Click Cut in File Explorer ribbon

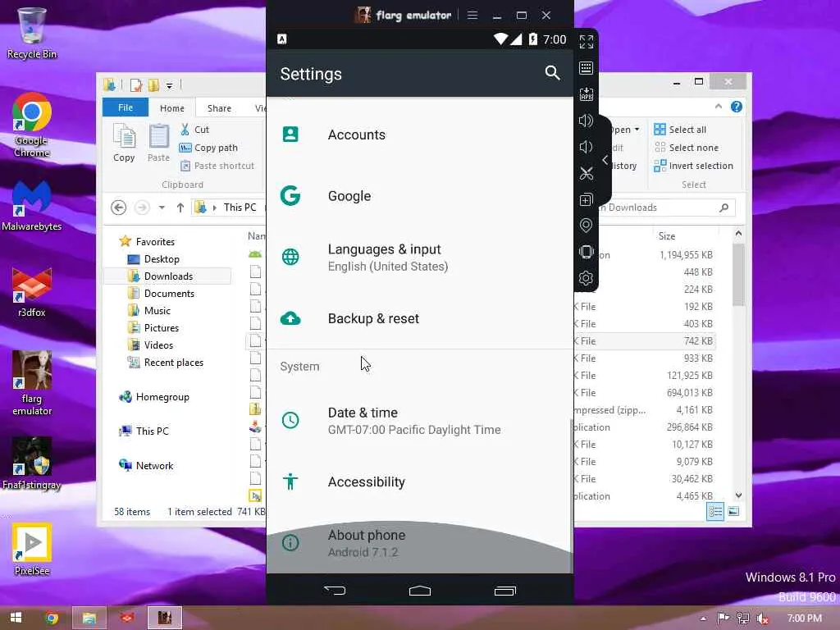pyautogui.click(x=195, y=130)
